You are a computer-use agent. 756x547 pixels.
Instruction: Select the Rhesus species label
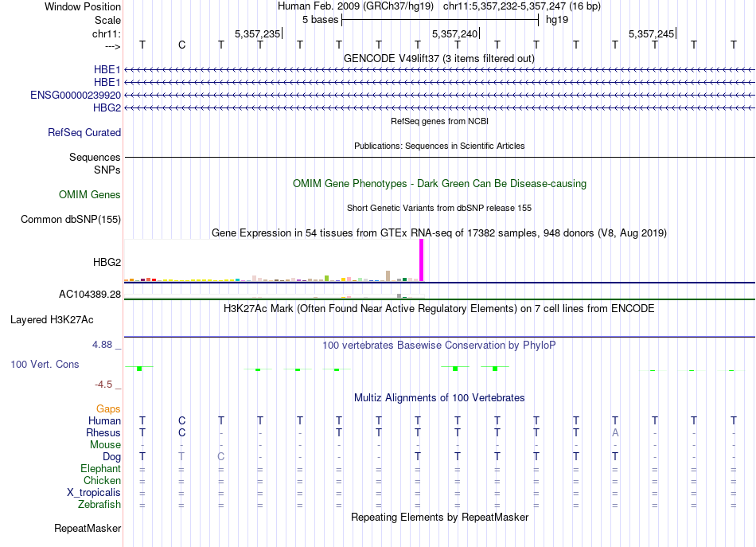click(103, 433)
